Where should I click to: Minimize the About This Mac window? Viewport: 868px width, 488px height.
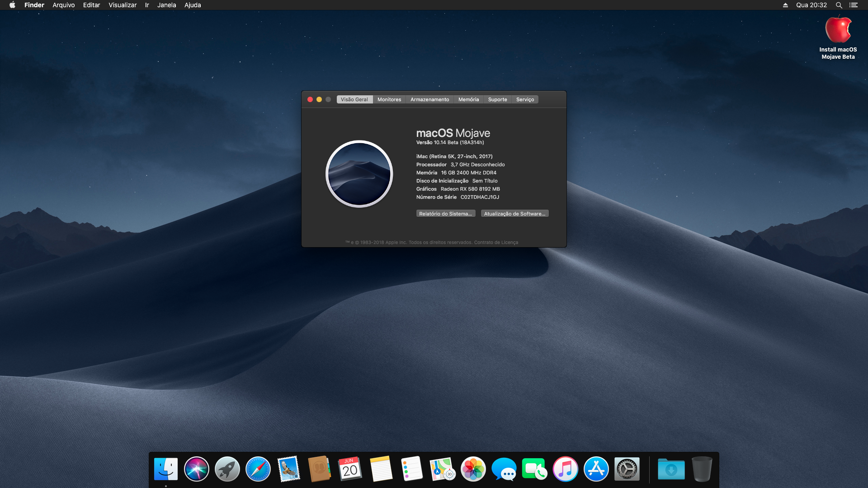tap(319, 99)
